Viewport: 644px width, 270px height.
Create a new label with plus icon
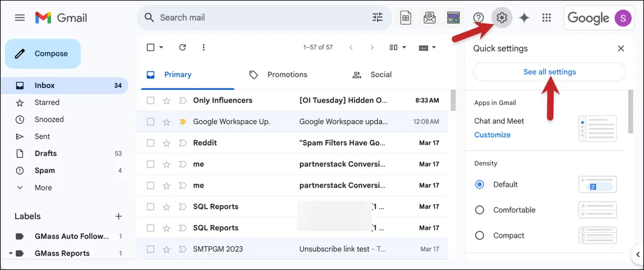(x=119, y=216)
